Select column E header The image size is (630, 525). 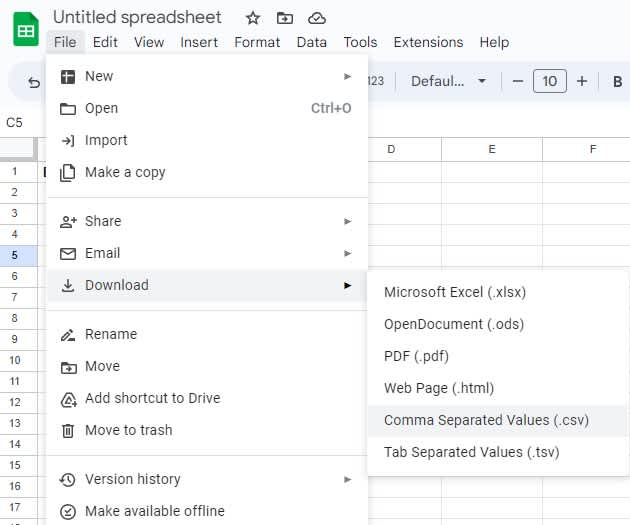(x=492, y=149)
